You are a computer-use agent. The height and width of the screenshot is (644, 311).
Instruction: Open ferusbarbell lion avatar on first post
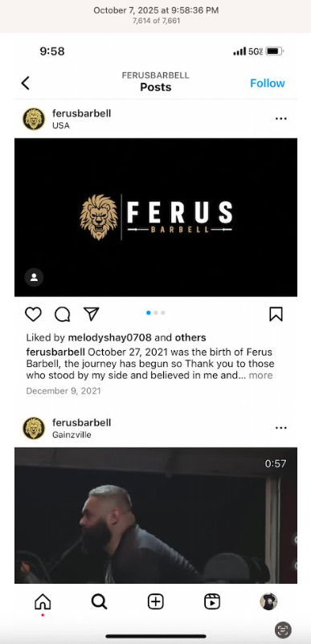point(34,119)
